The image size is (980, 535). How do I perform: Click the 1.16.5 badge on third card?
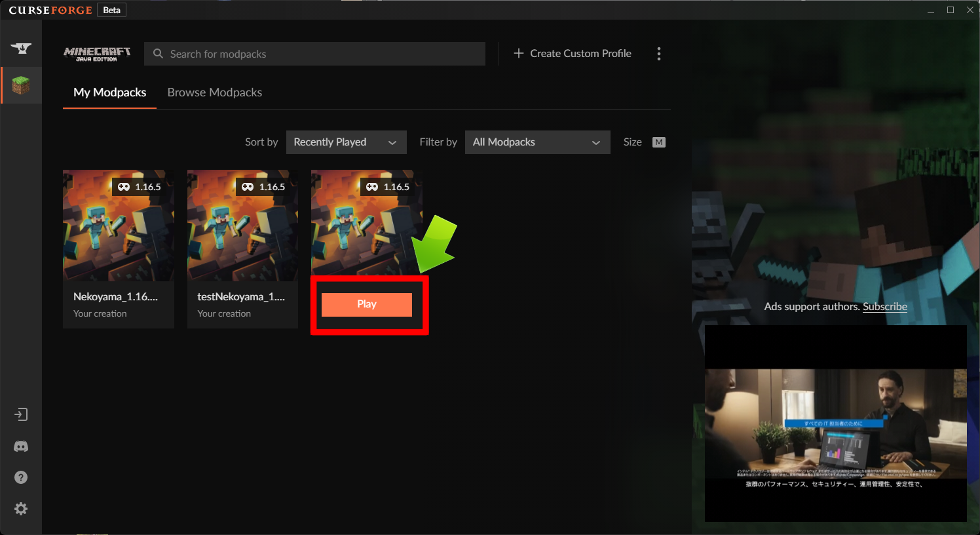click(388, 187)
